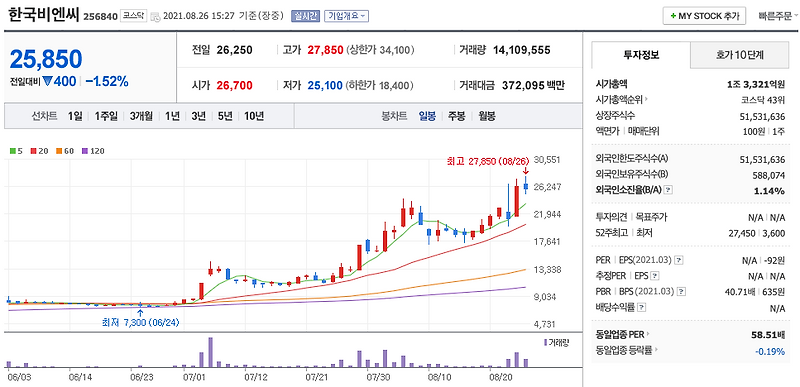Click the 상한가 34,100 upper limit text
This screenshot has width=800, height=387.
click(x=380, y=50)
